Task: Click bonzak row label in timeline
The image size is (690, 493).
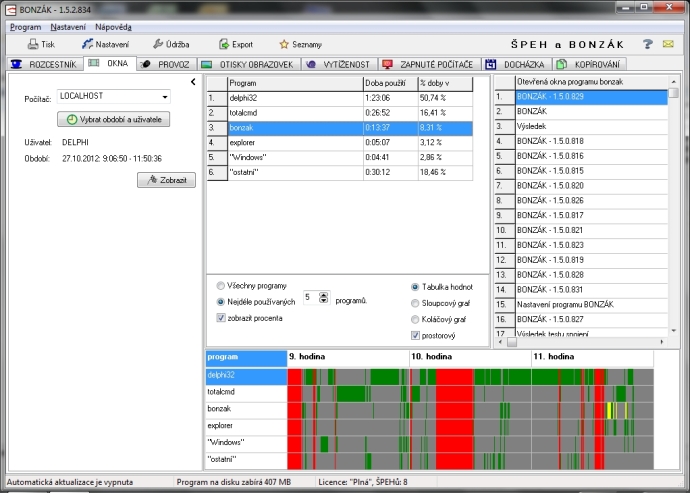Action: 246,410
